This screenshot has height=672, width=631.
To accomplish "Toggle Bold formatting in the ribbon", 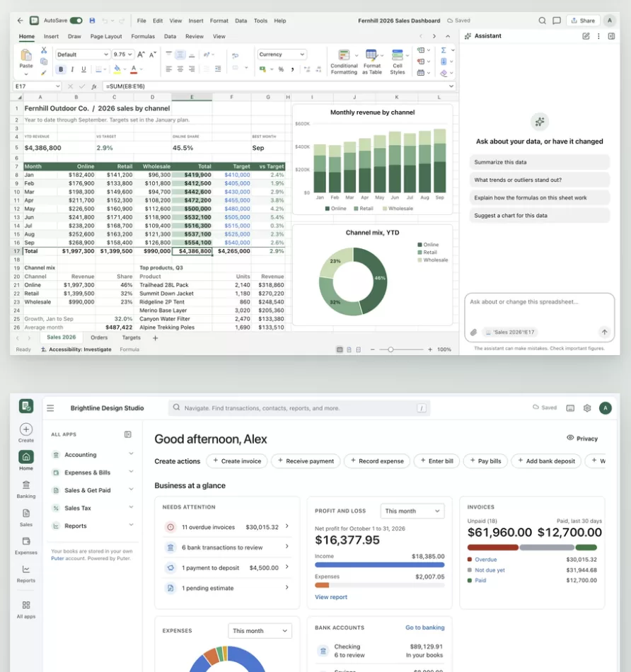I will (61, 69).
